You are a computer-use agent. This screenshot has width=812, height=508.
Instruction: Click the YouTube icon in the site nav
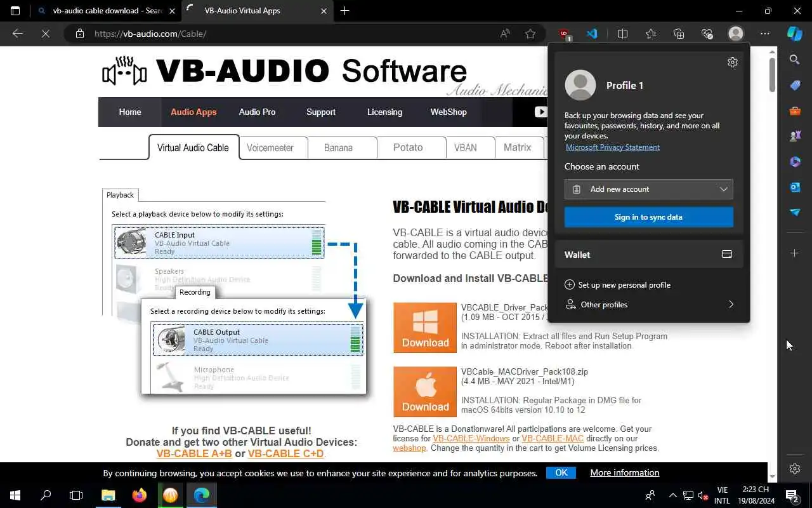(x=540, y=112)
